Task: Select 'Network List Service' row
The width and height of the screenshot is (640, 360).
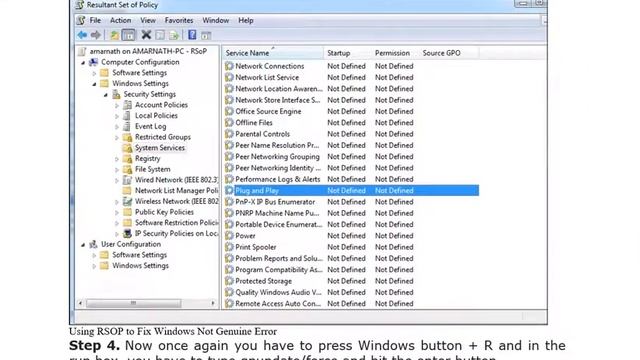Action: click(x=351, y=78)
